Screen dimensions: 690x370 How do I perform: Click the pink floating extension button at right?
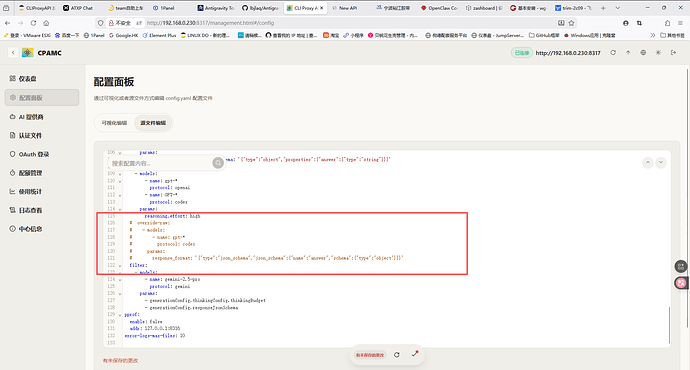click(681, 283)
